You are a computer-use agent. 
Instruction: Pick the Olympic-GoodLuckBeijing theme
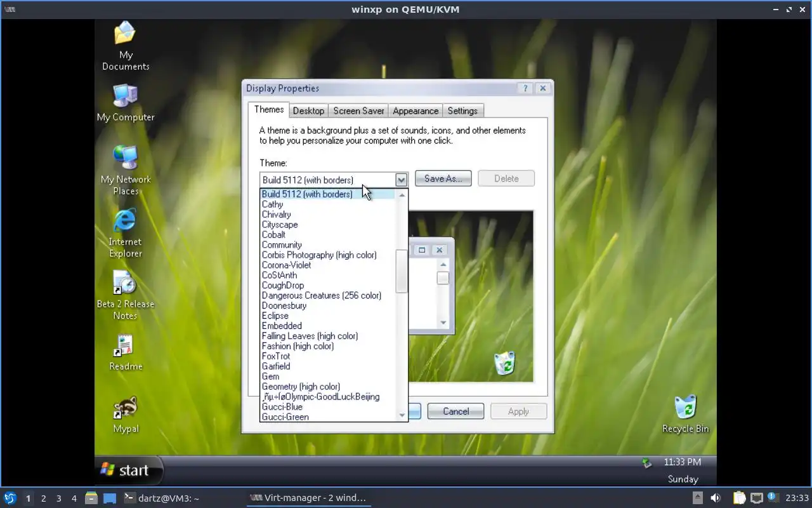coord(328,397)
